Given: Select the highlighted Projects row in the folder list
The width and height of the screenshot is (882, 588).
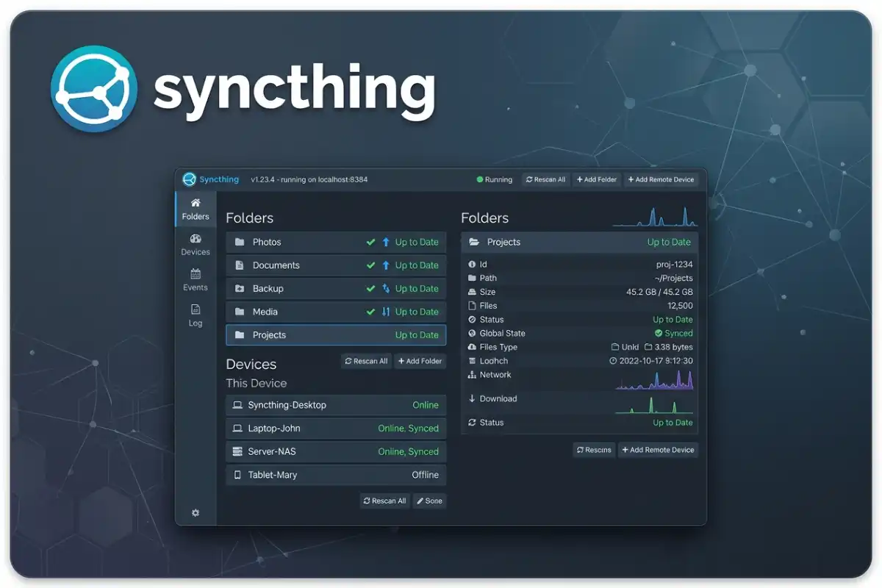Looking at the screenshot, I should click(x=336, y=335).
